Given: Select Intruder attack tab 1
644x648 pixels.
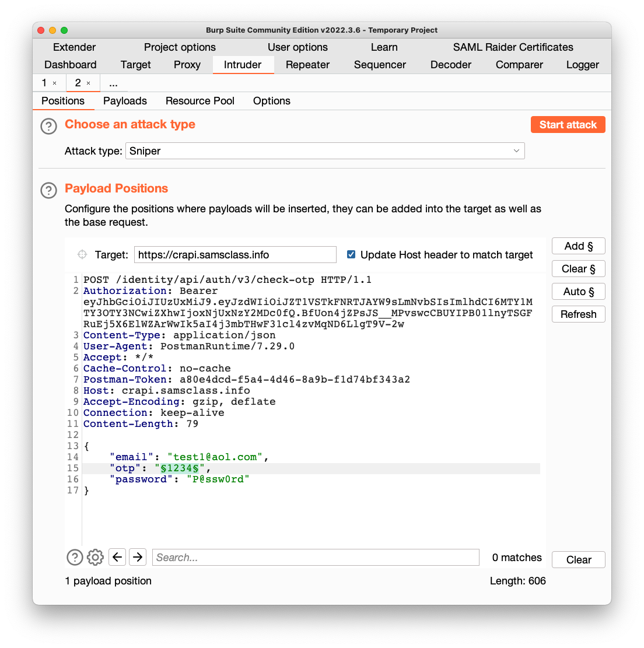Looking at the screenshot, I should coord(44,83).
